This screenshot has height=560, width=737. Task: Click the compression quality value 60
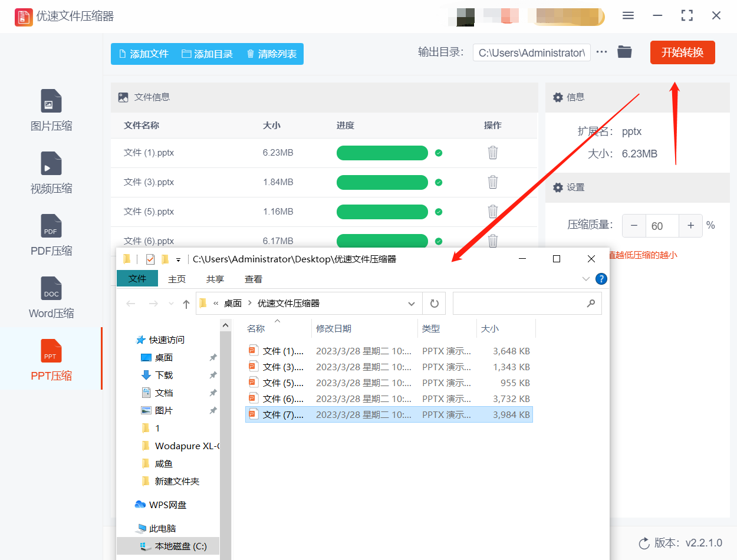(662, 226)
